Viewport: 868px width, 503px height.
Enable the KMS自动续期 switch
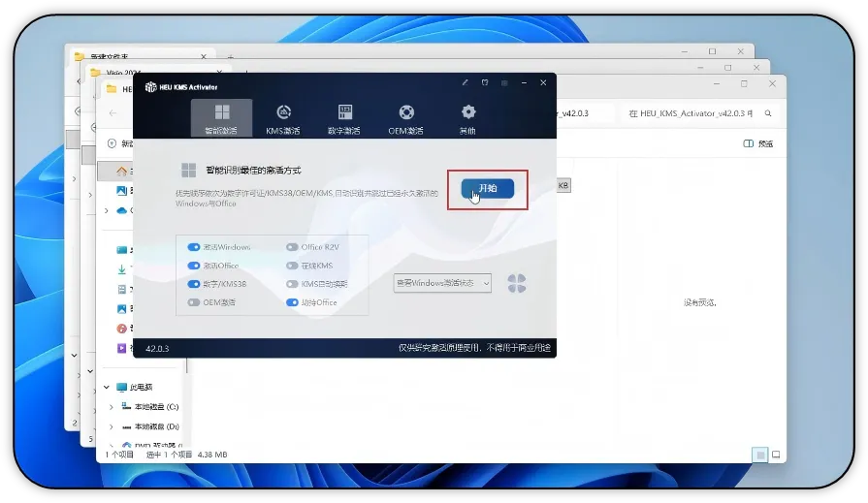click(x=292, y=284)
